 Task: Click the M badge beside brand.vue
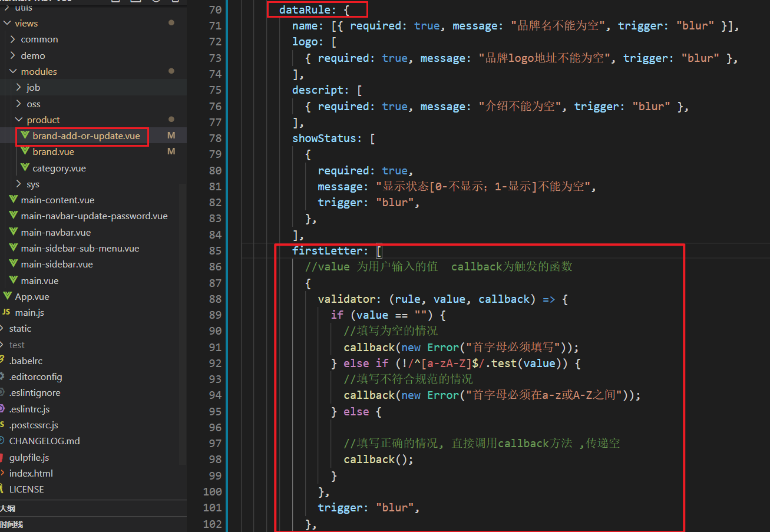tap(171, 151)
